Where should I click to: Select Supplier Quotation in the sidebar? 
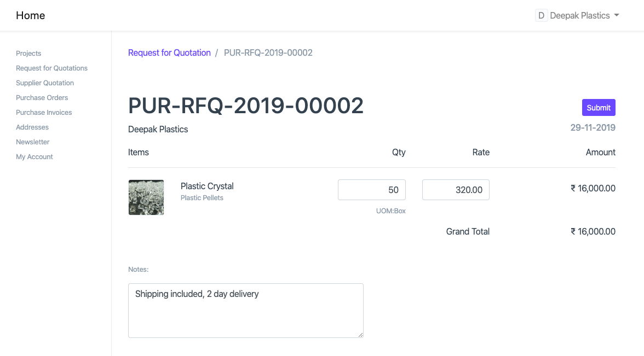[44, 83]
